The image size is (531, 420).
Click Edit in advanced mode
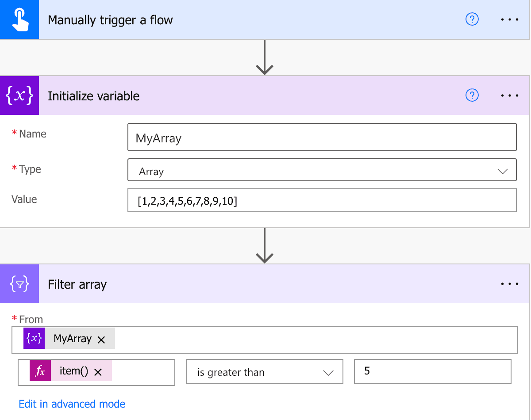[x=72, y=404]
